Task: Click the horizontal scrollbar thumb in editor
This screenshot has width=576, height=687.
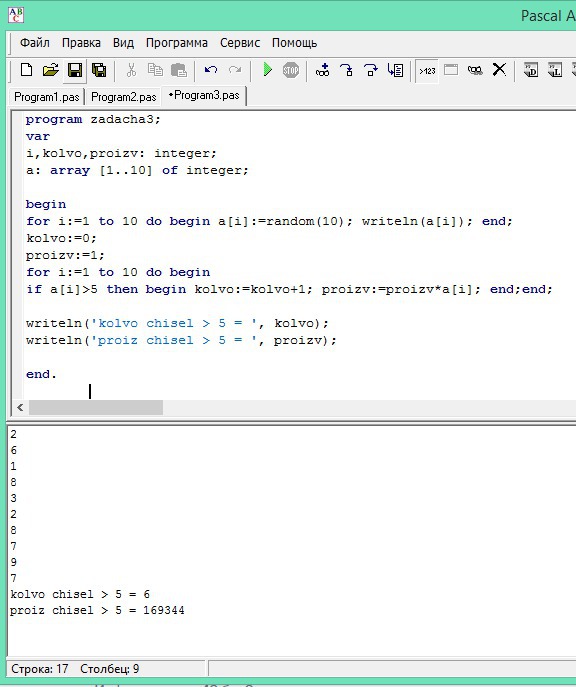Action: click(x=95, y=407)
